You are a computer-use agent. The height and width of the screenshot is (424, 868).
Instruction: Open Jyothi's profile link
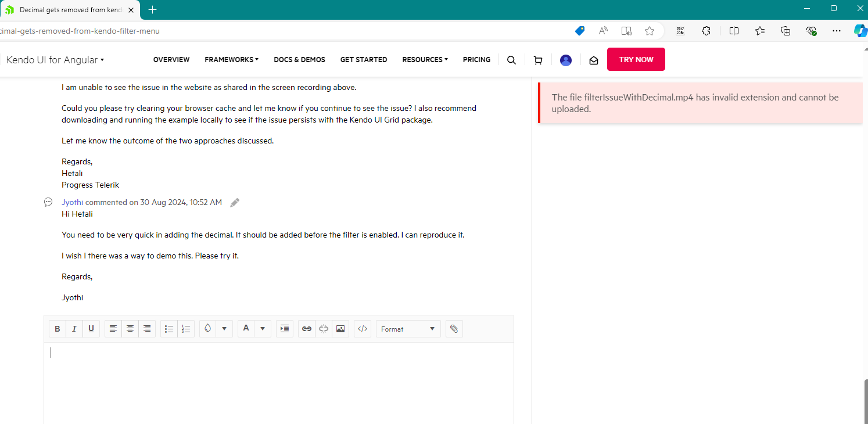73,203
